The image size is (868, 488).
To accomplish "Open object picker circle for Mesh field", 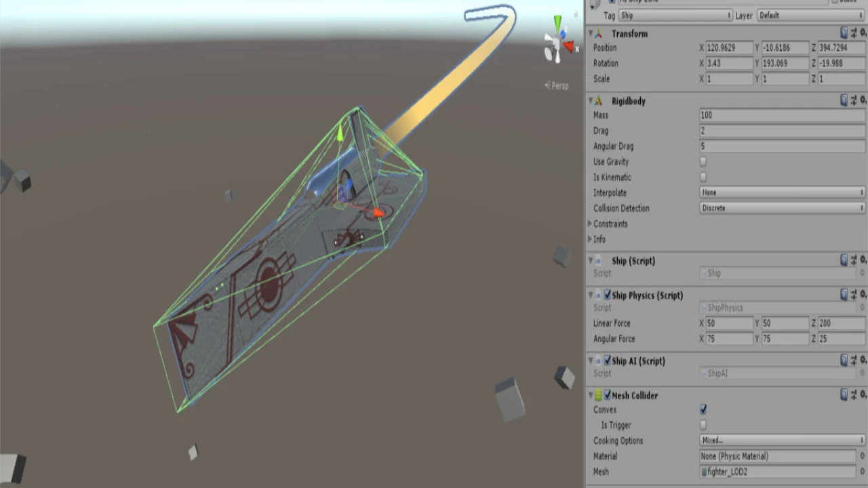I will 862,472.
